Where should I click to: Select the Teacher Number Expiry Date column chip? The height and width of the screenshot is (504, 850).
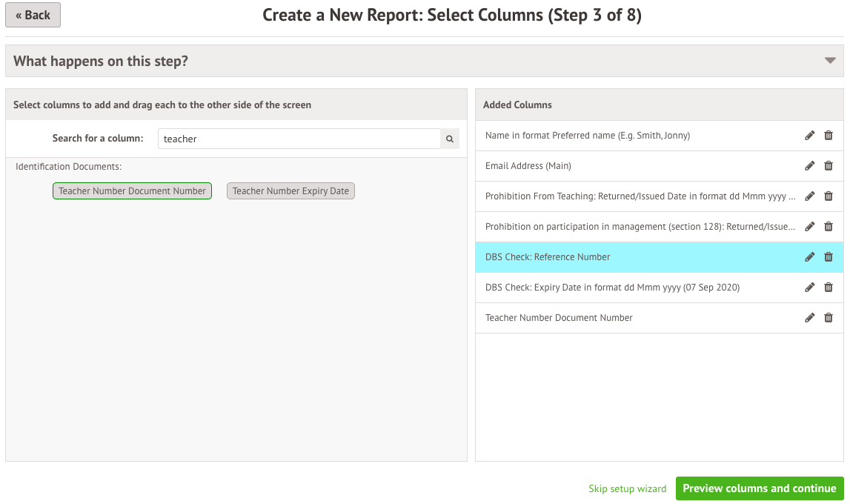pos(290,191)
